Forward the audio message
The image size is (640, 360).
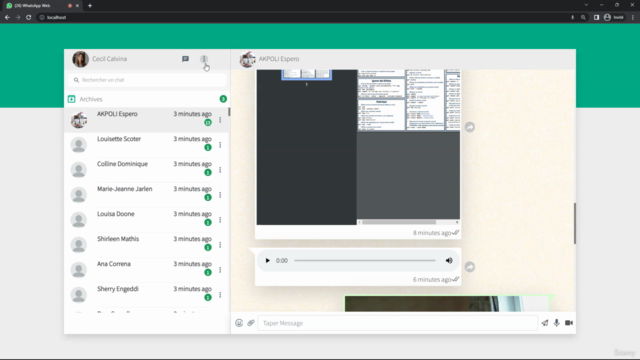point(470,267)
